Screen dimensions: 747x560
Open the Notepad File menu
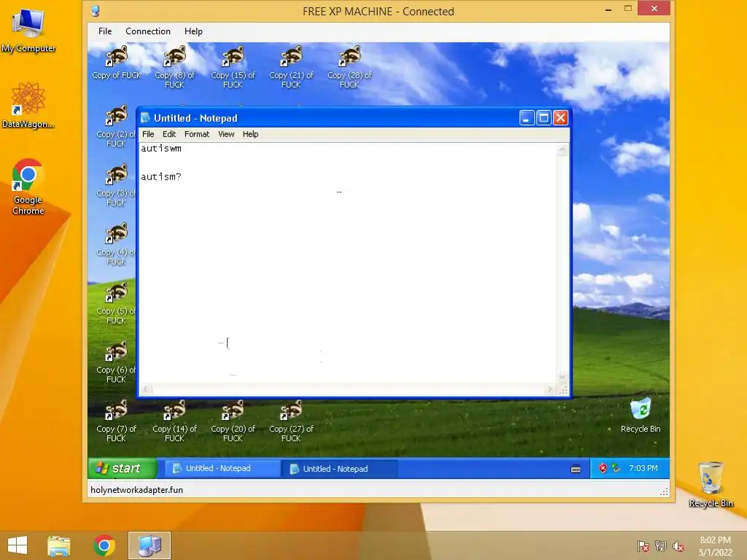click(148, 134)
